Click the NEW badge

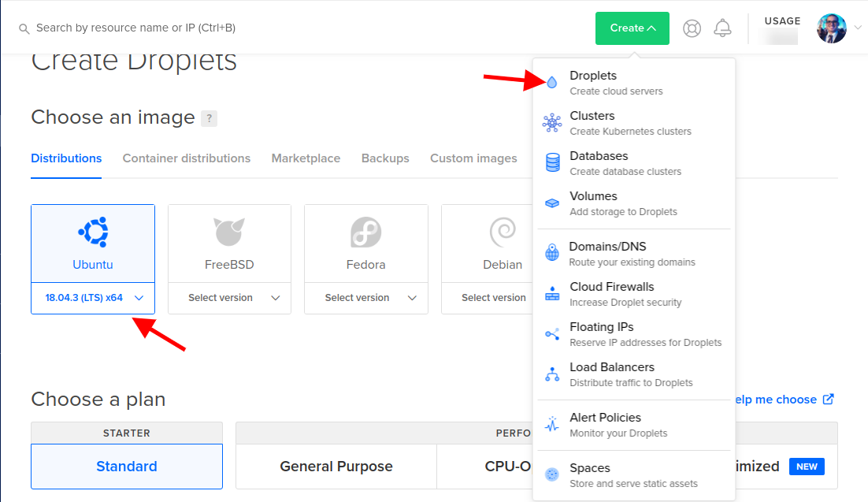[x=807, y=467]
